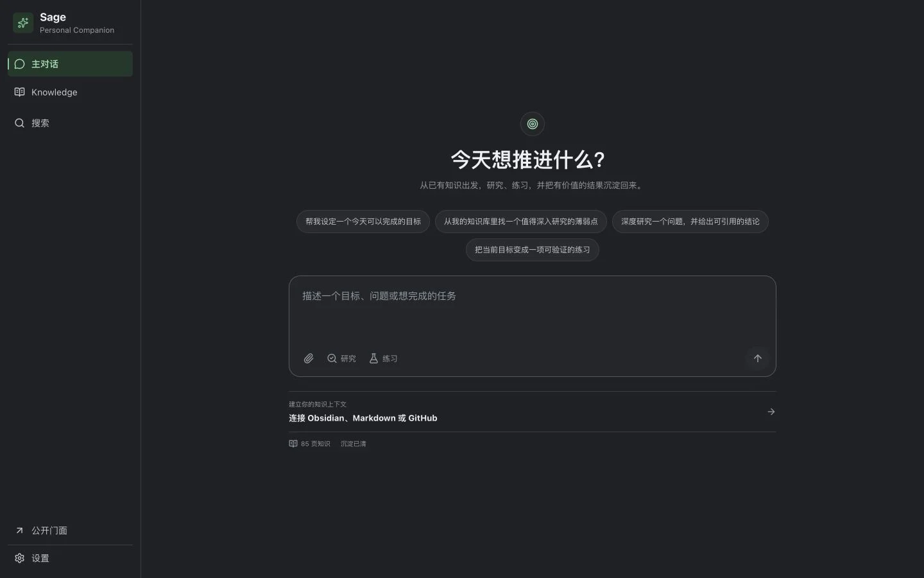Open the 主对话 main chat page
Viewport: 924px width, 578px height.
(70, 64)
